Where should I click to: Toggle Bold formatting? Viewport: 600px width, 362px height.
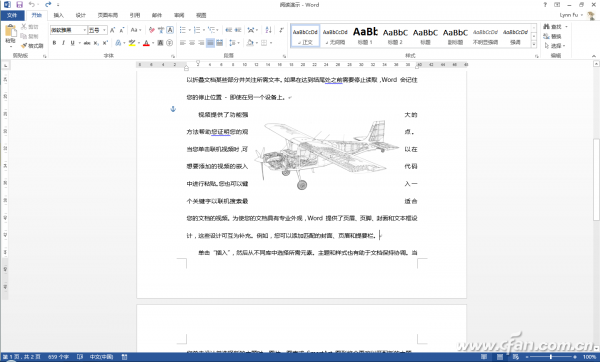tap(54, 43)
